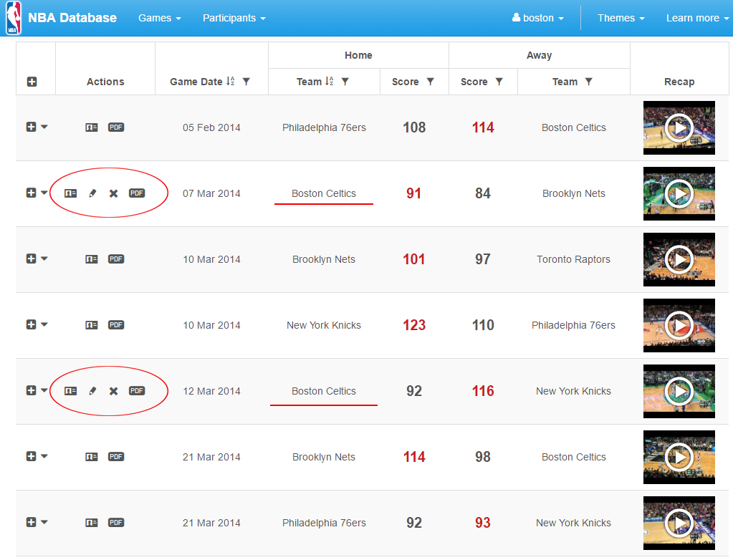Filter the Game Date column
The height and width of the screenshot is (560, 733).
tap(246, 82)
